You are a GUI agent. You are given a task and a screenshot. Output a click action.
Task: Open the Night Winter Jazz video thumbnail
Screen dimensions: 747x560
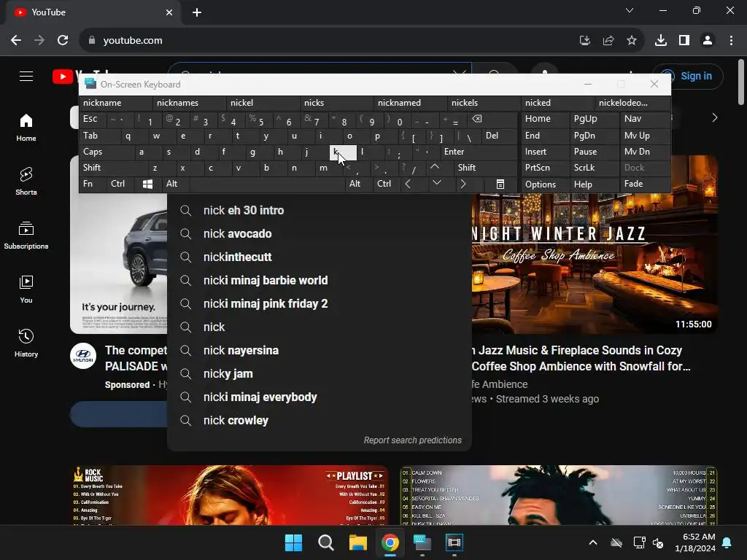point(595,262)
